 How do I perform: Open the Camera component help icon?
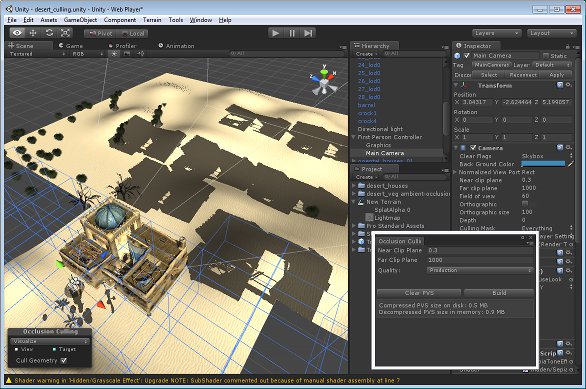(560, 148)
